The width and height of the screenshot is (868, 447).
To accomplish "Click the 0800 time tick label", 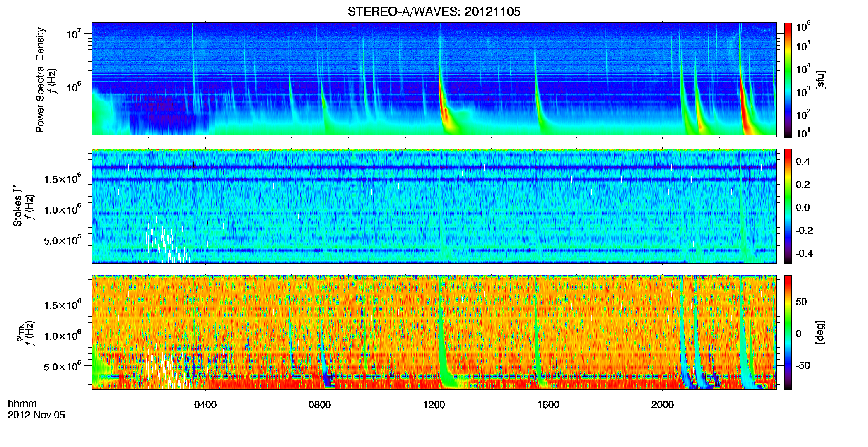I will point(320,404).
